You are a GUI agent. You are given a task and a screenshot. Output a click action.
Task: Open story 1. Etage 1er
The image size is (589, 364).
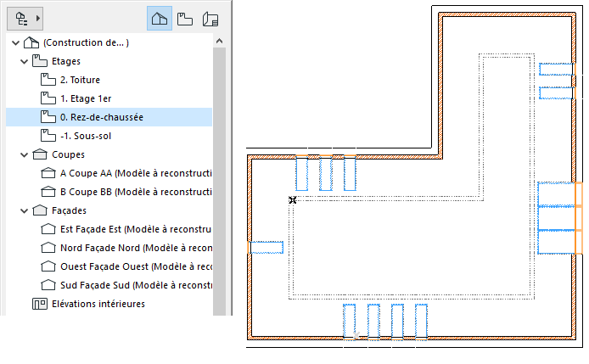click(86, 98)
